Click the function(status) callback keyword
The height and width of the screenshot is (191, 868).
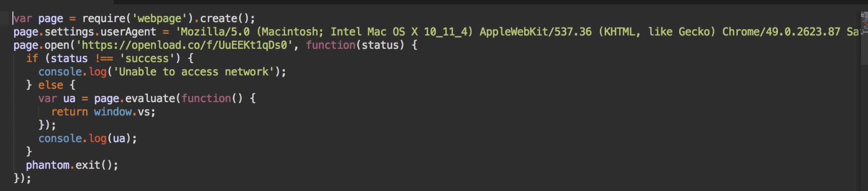[331, 45]
